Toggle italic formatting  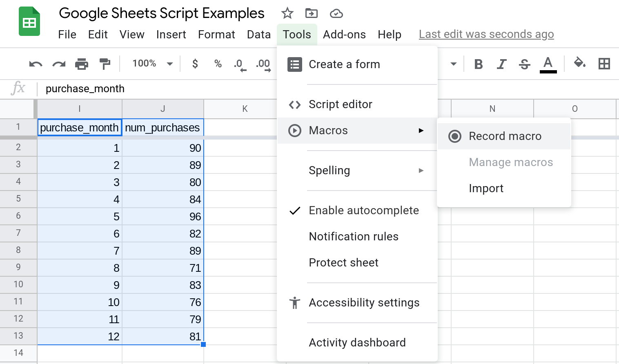coord(501,64)
